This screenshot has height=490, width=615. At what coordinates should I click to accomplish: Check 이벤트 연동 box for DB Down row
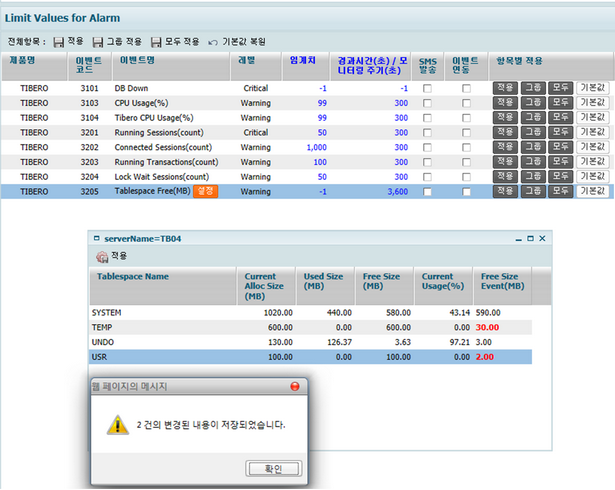click(x=466, y=88)
